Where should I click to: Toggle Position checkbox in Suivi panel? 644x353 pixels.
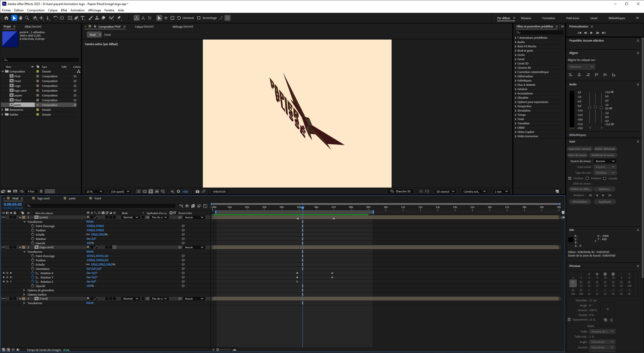point(570,178)
